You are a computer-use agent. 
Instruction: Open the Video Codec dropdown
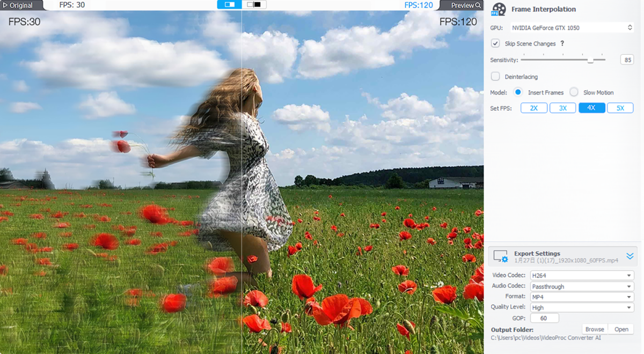tap(582, 276)
